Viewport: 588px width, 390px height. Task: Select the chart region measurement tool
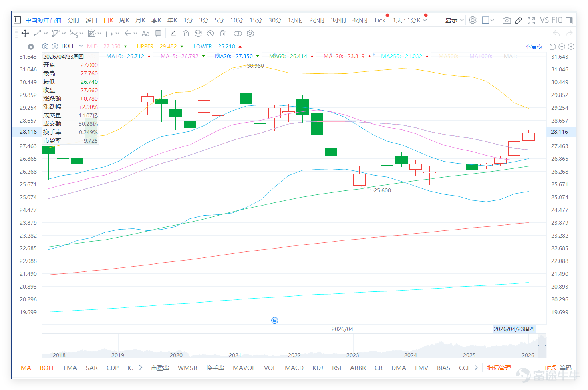92,34
